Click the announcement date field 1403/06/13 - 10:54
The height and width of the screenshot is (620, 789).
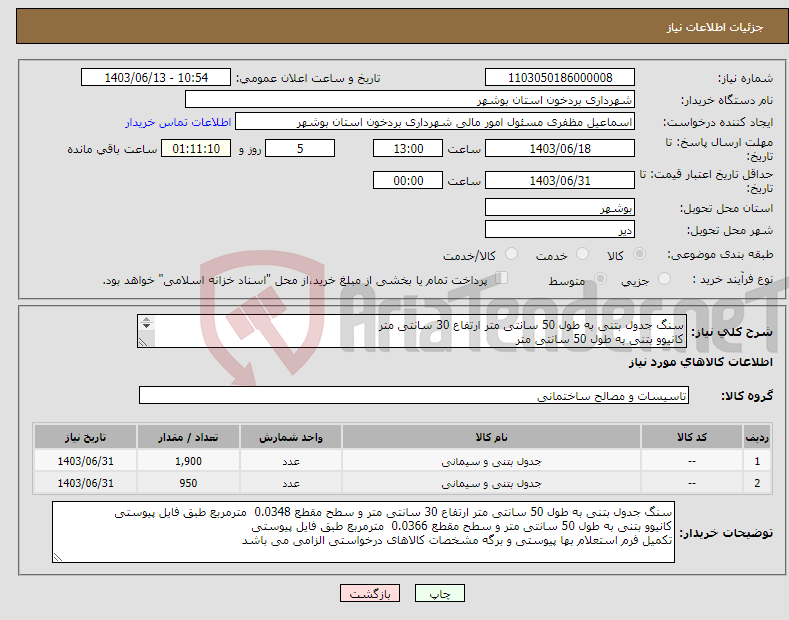point(156,78)
